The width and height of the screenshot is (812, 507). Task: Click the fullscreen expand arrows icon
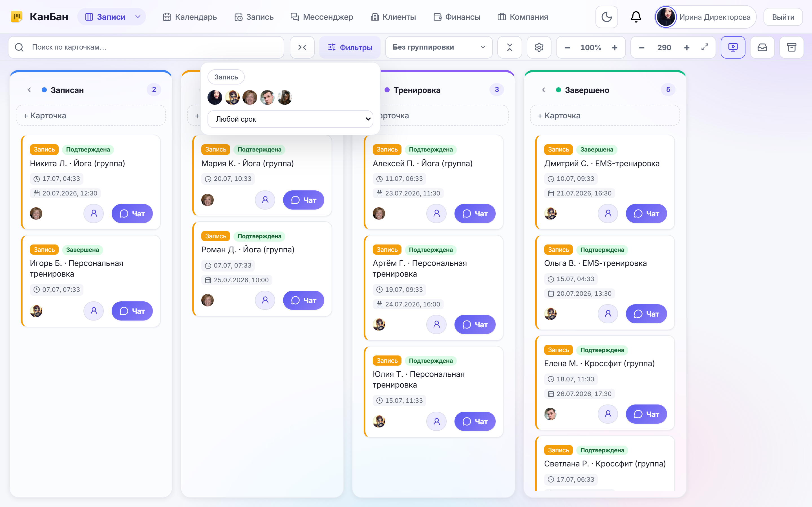click(x=705, y=47)
